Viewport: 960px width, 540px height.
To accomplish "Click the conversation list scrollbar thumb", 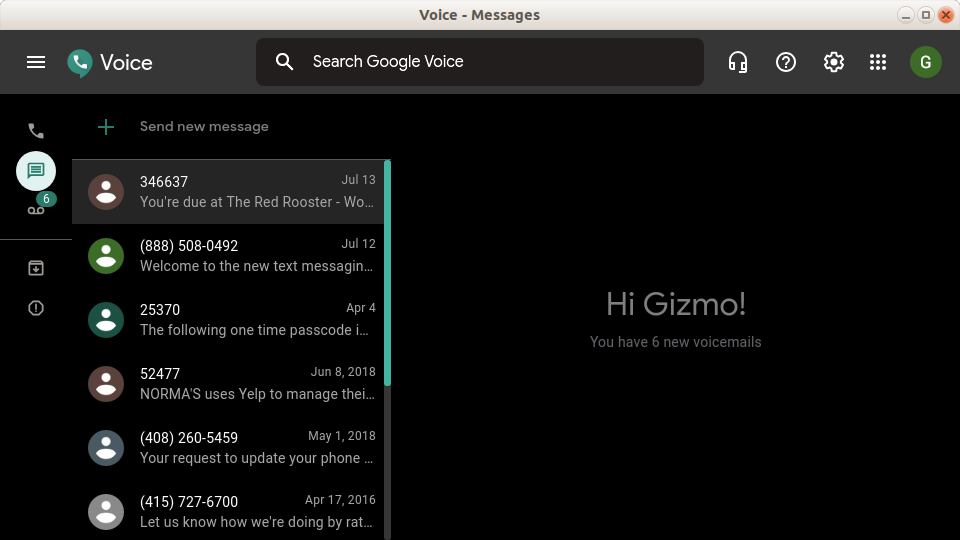I will [387, 273].
